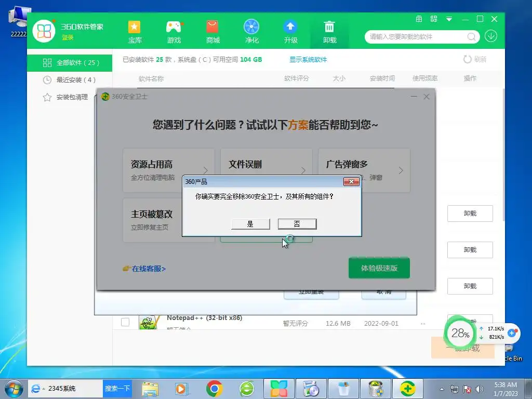This screenshot has width=532, height=399.
Task: Open the uninstaller trash-shield taskbar icon
Action: pyautogui.click(x=376, y=389)
